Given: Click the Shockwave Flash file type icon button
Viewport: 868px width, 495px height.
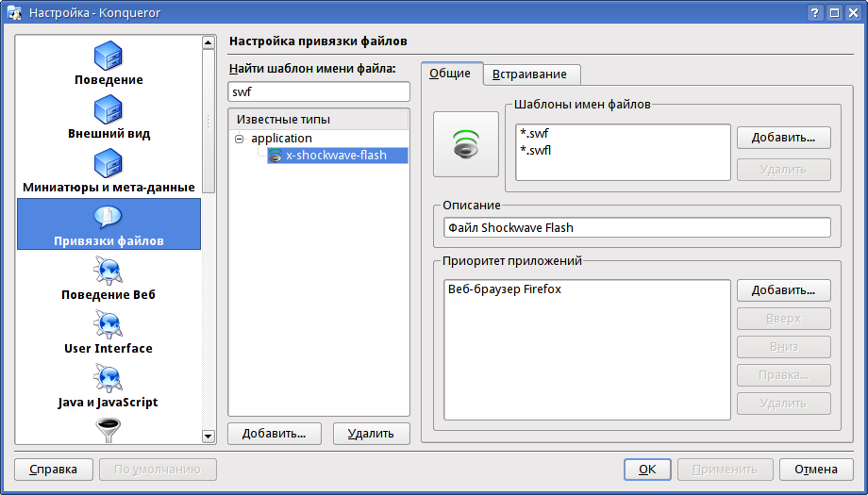Looking at the screenshot, I should pyautogui.click(x=465, y=144).
